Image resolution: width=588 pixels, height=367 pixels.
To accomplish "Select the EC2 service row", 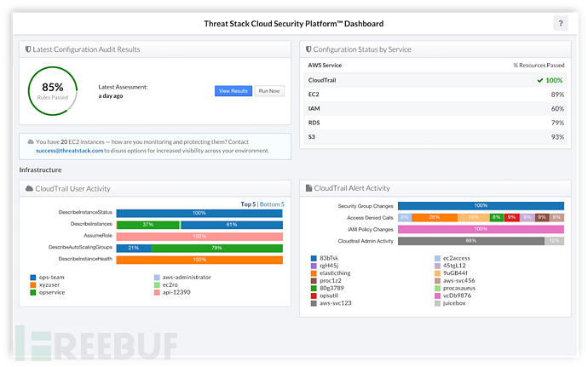I will coord(435,95).
